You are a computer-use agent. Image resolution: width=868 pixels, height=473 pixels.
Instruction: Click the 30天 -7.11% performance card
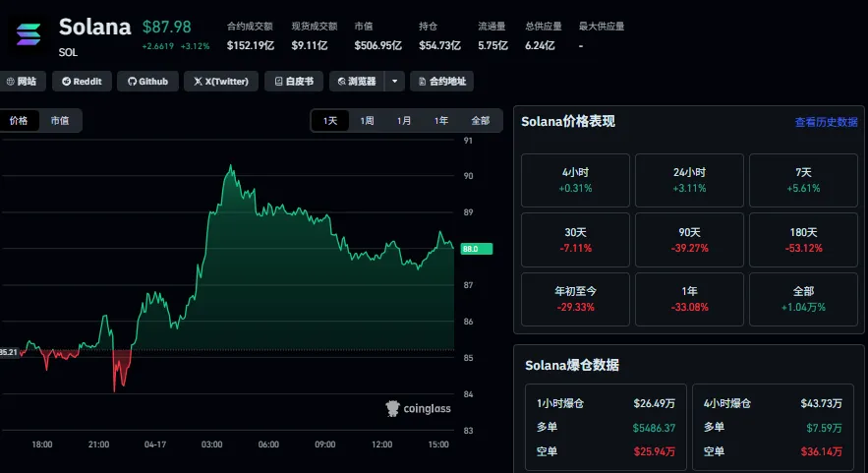(575, 240)
